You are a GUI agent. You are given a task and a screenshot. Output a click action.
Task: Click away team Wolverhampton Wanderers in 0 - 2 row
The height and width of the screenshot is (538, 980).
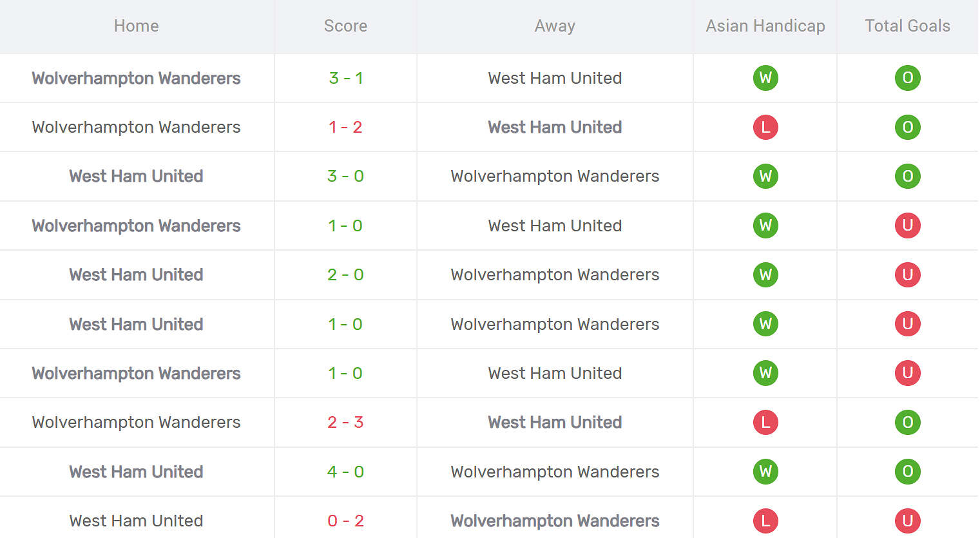coord(555,521)
